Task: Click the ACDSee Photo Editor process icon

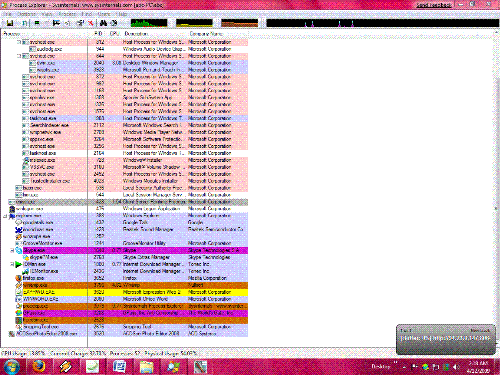Action: coord(12,334)
